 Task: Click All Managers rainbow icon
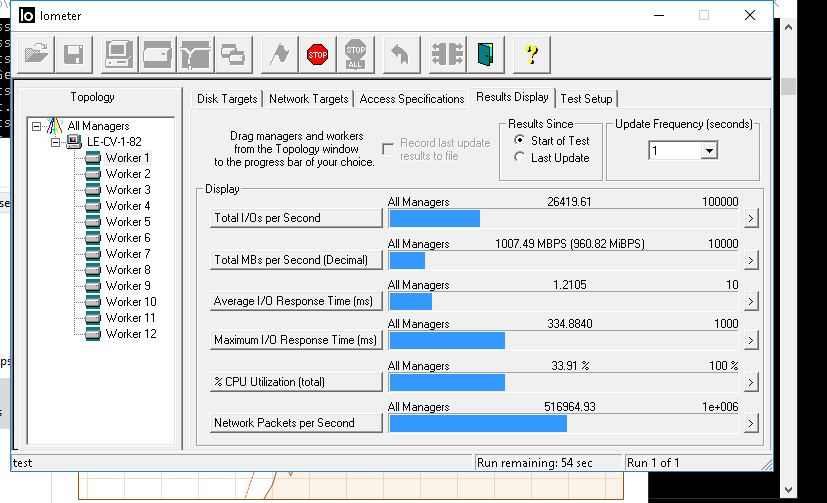click(x=55, y=125)
